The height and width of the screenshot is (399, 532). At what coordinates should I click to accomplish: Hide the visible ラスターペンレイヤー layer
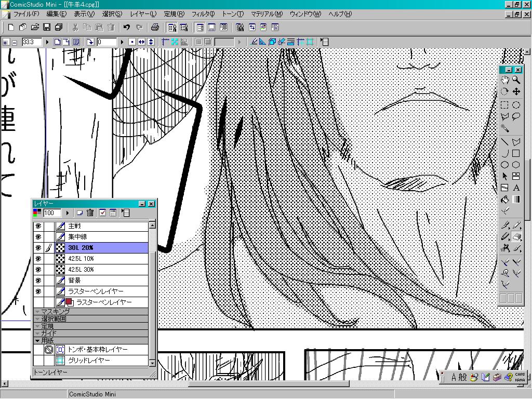pos(38,291)
